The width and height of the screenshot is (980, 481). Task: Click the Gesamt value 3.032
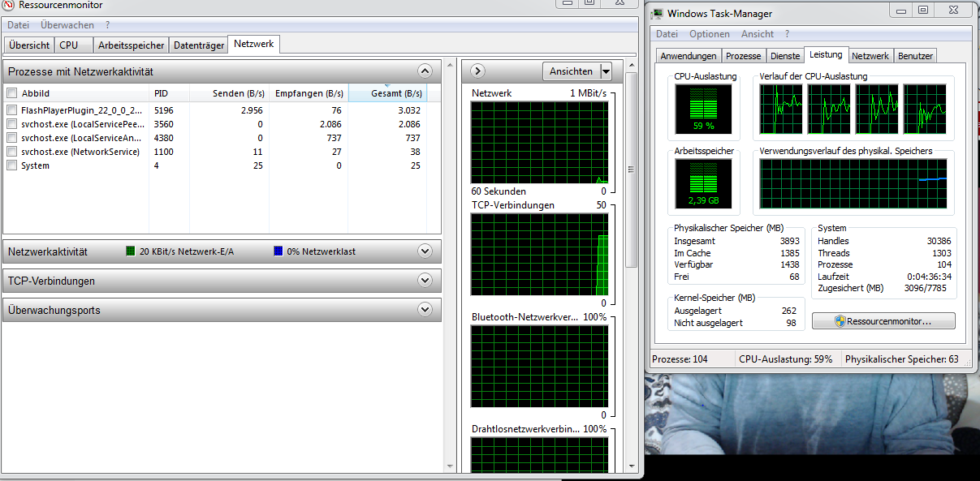(x=408, y=110)
